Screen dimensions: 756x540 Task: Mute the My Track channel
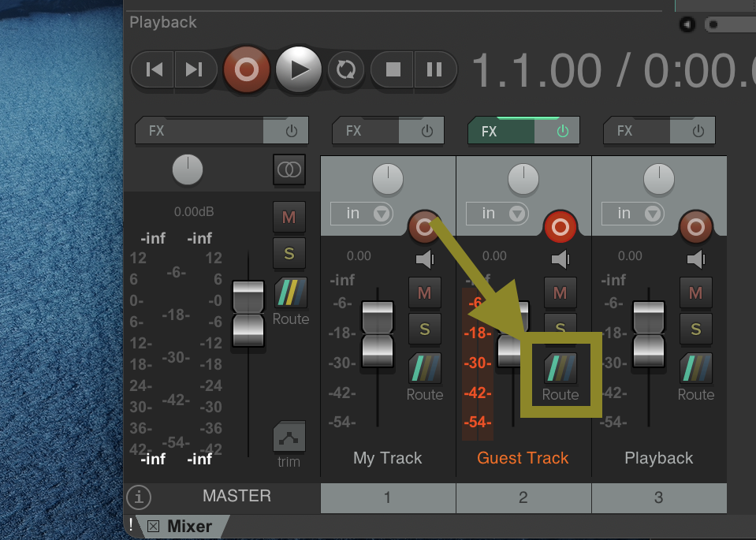tap(424, 292)
